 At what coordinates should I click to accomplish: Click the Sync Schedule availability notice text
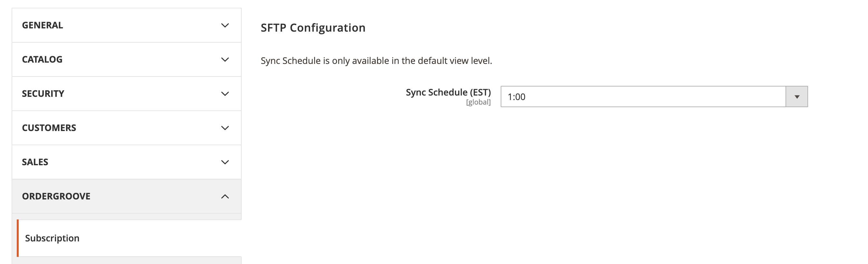[x=376, y=61]
